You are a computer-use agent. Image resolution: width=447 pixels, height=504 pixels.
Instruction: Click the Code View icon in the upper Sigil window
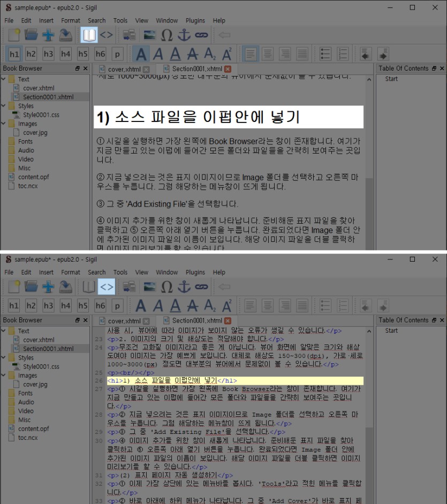(x=107, y=35)
